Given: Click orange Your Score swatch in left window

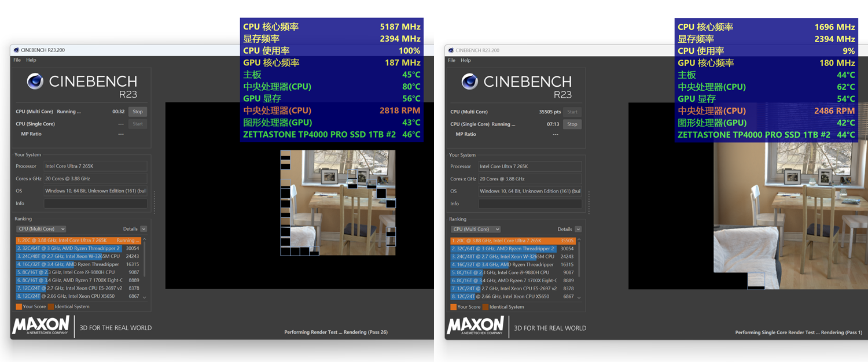Looking at the screenshot, I should 19,306.
